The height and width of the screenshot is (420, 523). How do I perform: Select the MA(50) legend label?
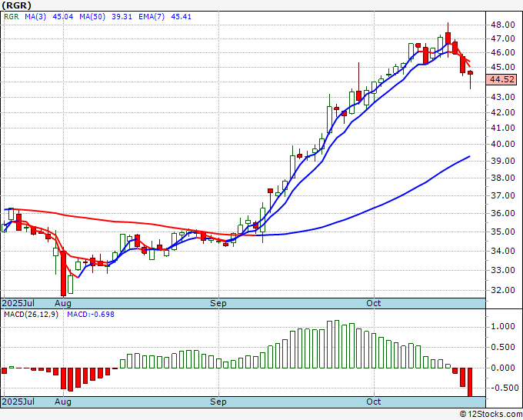click(92, 17)
